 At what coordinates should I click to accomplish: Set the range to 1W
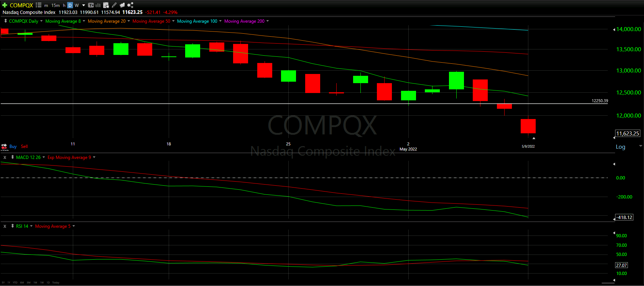42,282
